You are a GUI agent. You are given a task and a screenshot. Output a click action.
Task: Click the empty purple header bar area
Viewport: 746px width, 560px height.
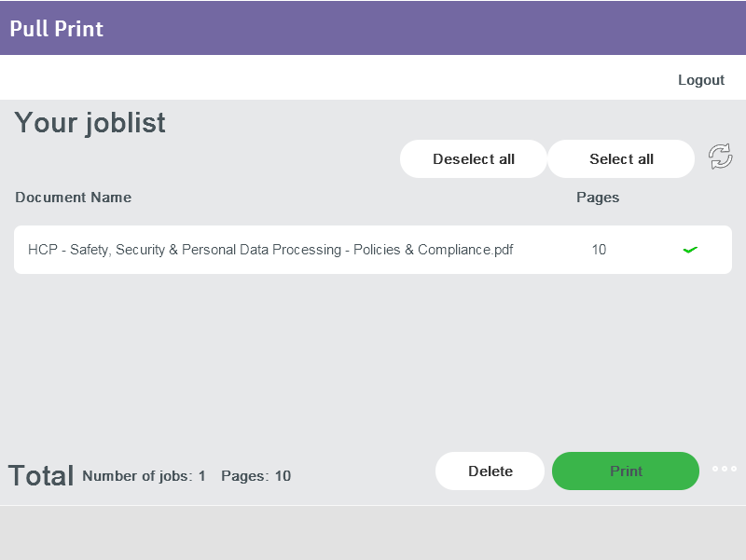[420, 29]
